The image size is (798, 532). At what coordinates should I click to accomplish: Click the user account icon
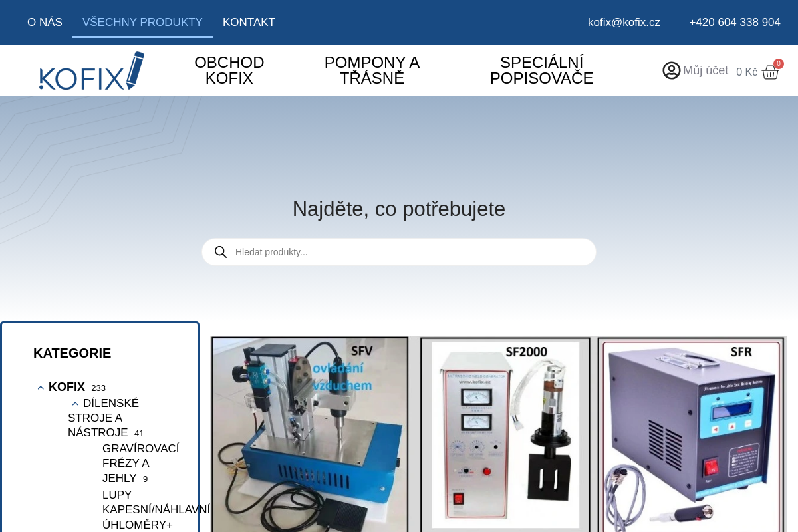click(672, 70)
